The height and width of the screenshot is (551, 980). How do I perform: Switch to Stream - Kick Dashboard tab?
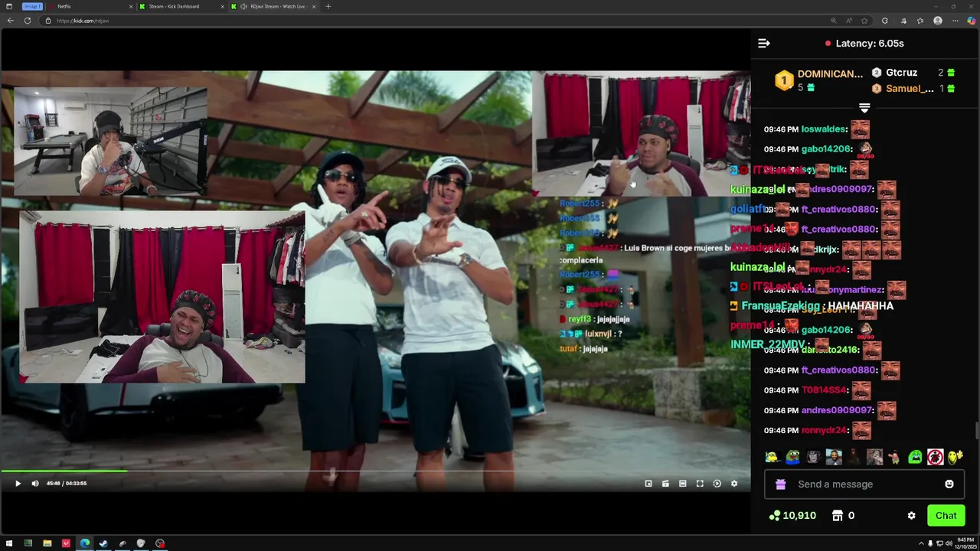pos(181,6)
